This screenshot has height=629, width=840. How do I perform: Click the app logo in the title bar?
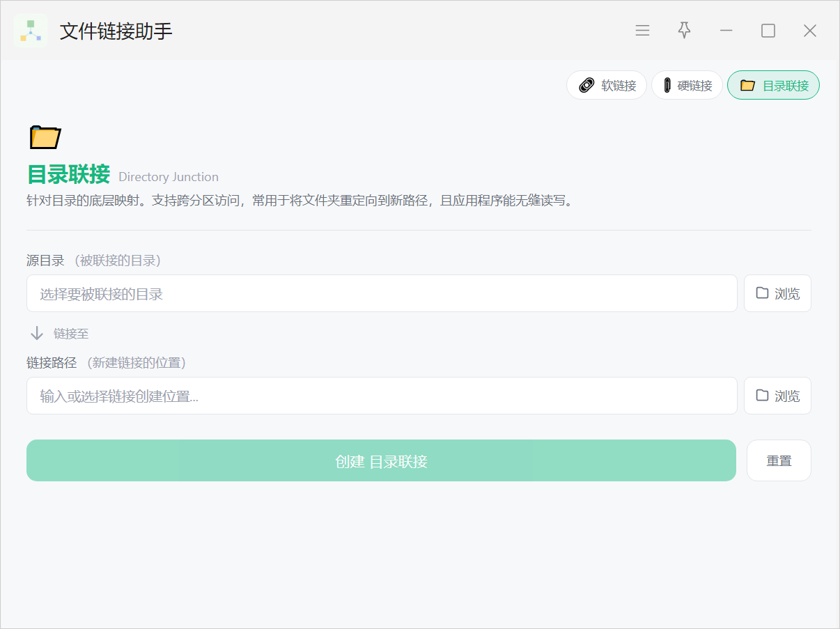click(x=31, y=31)
